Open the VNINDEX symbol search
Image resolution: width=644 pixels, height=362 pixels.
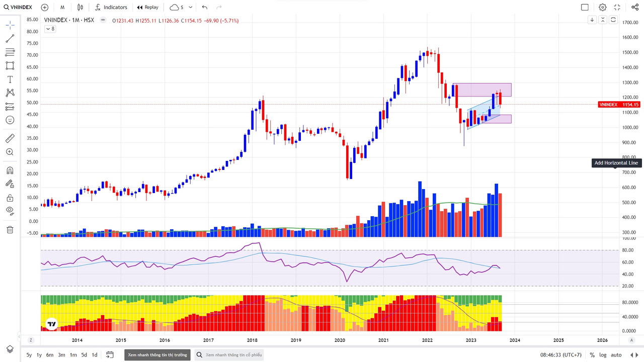pyautogui.click(x=18, y=7)
